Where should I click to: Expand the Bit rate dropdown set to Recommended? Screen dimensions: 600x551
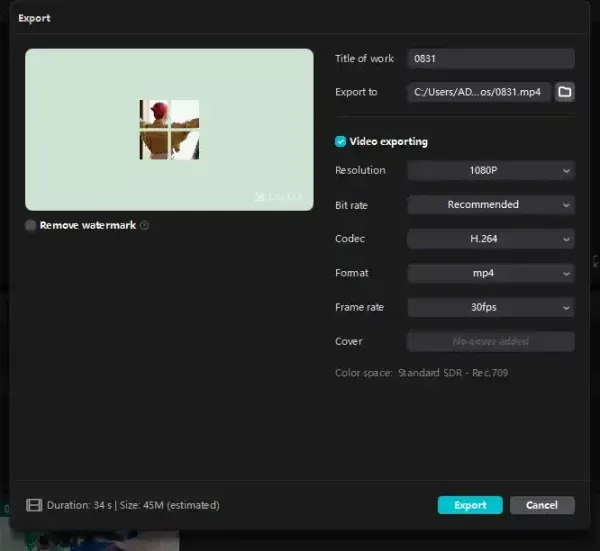click(x=490, y=205)
